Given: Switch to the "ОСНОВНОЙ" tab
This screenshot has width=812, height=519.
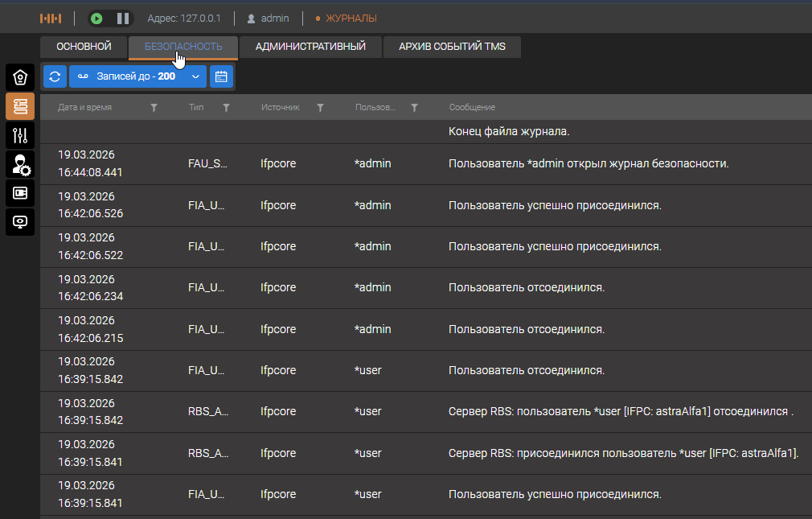Looking at the screenshot, I should [84, 47].
